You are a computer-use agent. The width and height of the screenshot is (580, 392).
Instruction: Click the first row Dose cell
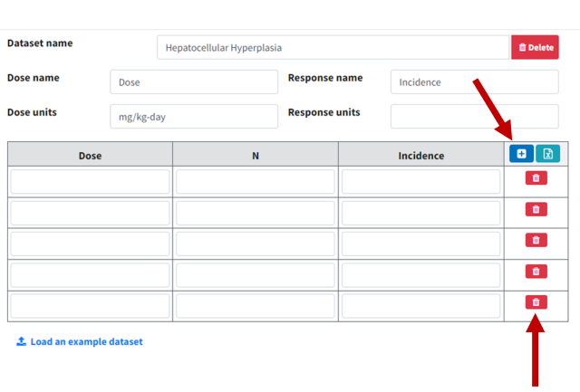pyautogui.click(x=91, y=181)
